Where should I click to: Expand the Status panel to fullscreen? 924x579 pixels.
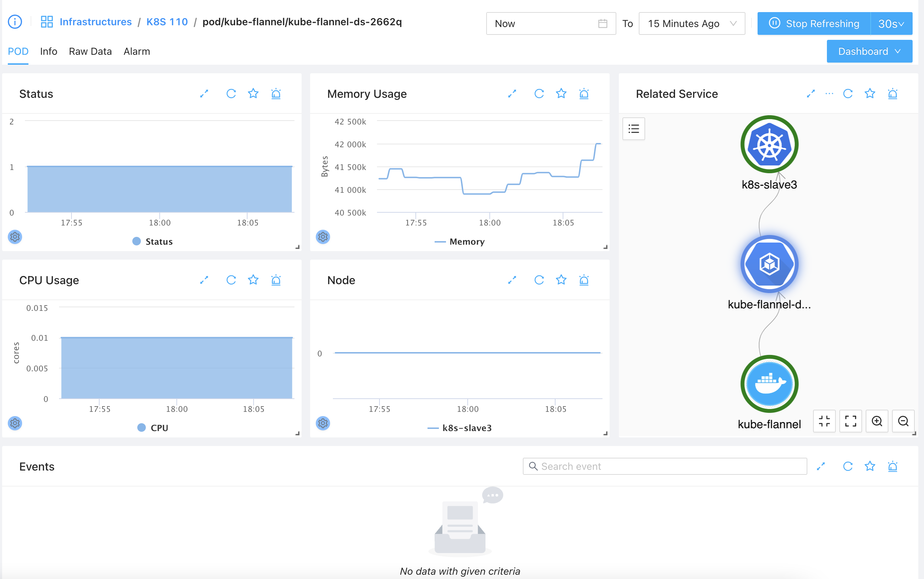click(x=204, y=94)
